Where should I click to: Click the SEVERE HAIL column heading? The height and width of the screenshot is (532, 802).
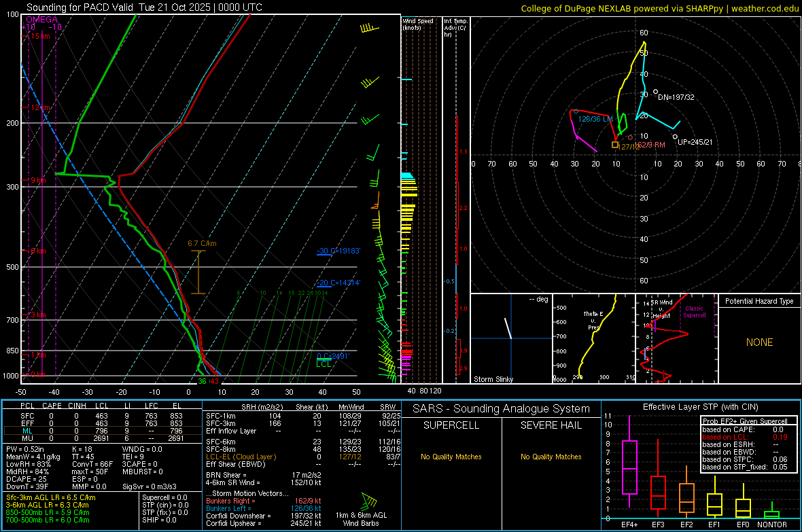click(x=551, y=425)
